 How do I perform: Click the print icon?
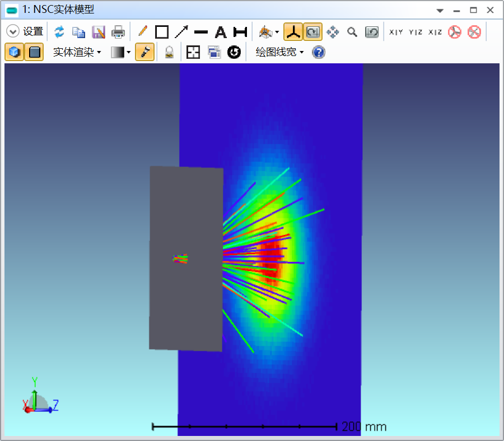tap(118, 32)
